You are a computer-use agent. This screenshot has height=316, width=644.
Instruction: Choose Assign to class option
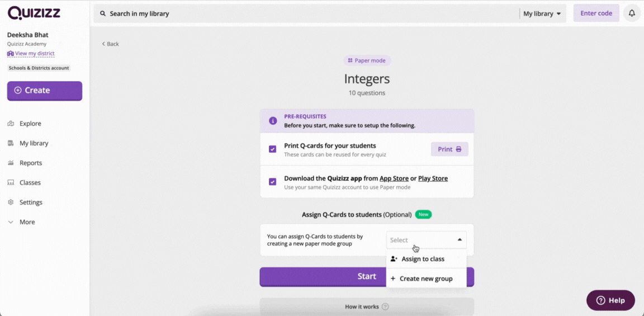427,259
